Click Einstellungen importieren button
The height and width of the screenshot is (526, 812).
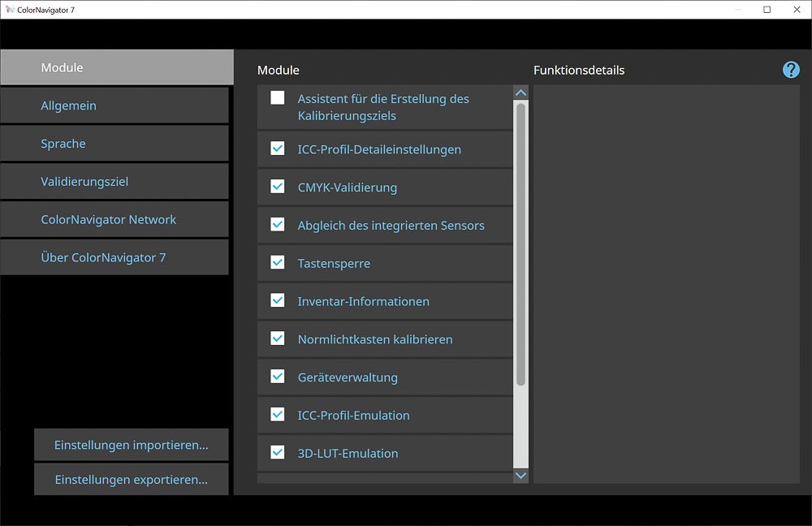[x=132, y=445]
